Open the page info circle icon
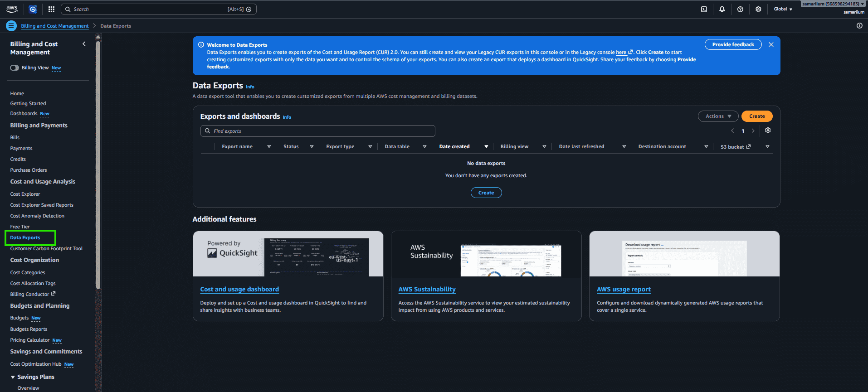868x392 pixels. coord(859,26)
